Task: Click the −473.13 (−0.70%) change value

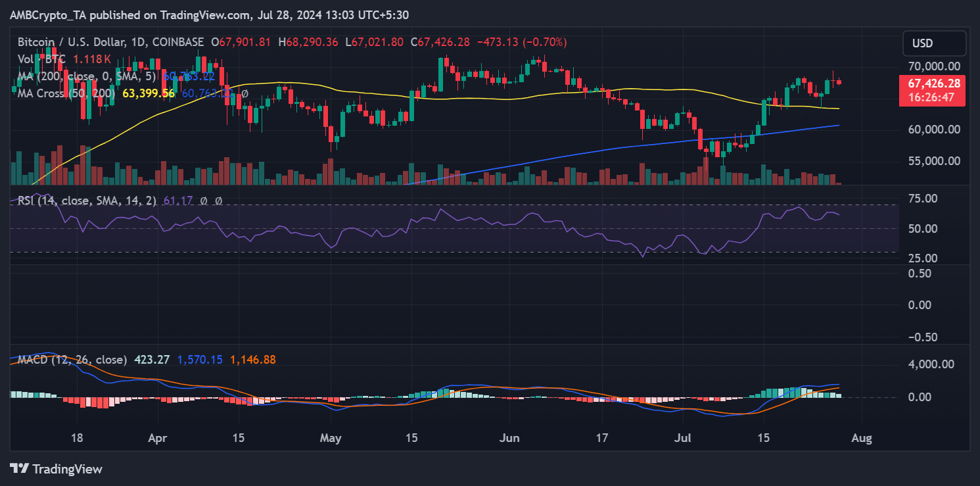Action: point(522,41)
